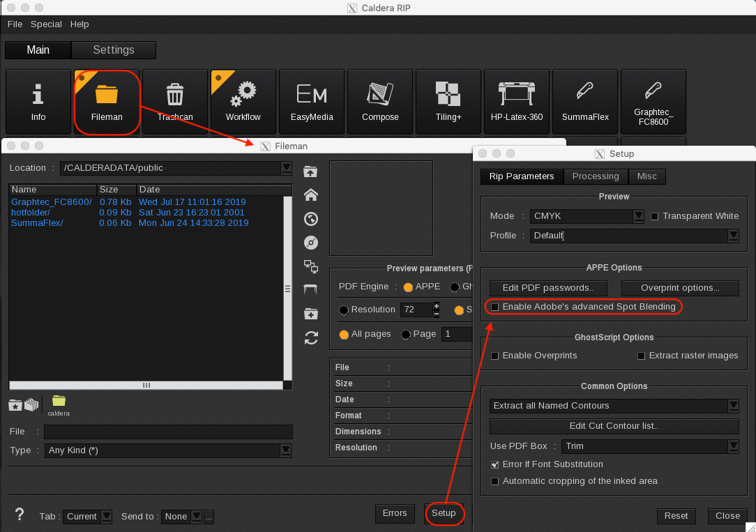
Task: Launch the Tiling+ module
Action: (448, 101)
